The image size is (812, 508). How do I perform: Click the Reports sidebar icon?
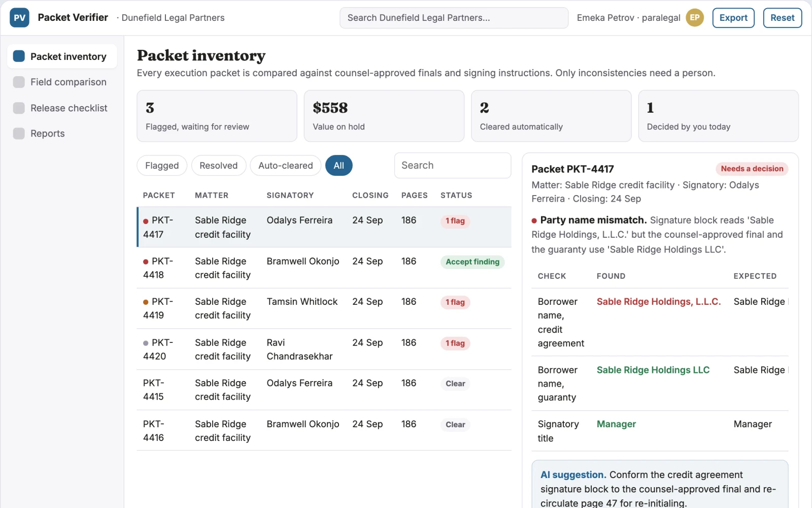click(19, 134)
